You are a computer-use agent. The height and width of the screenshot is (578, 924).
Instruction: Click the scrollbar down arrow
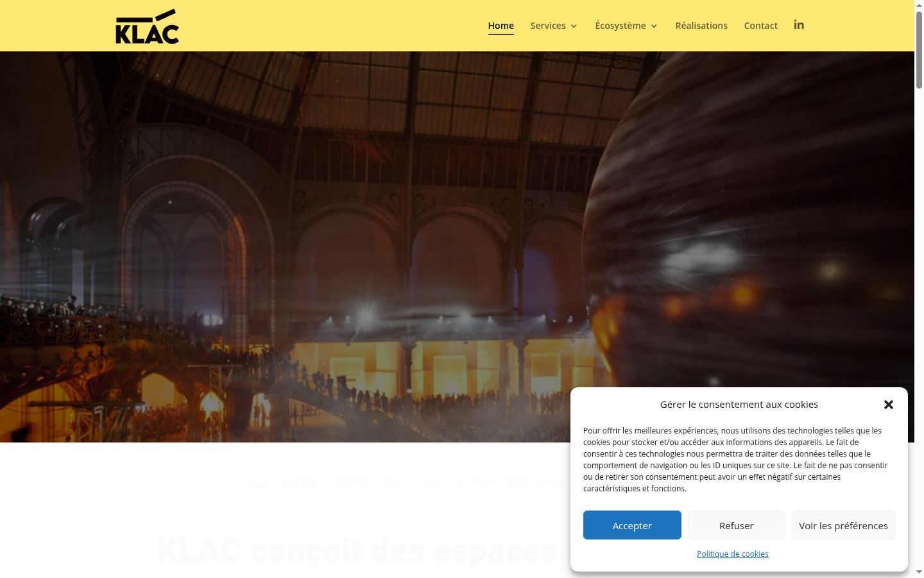click(x=919, y=573)
